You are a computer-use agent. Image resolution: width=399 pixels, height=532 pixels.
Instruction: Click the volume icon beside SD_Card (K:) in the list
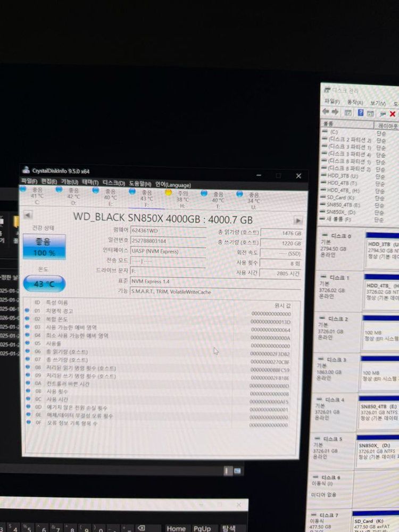[x=324, y=197]
